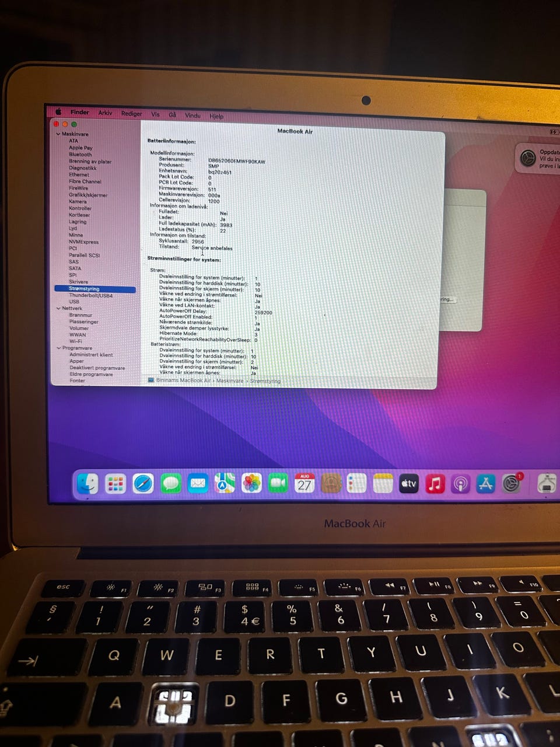Collapse the Programvare section
The width and height of the screenshot is (560, 747).
(58, 348)
